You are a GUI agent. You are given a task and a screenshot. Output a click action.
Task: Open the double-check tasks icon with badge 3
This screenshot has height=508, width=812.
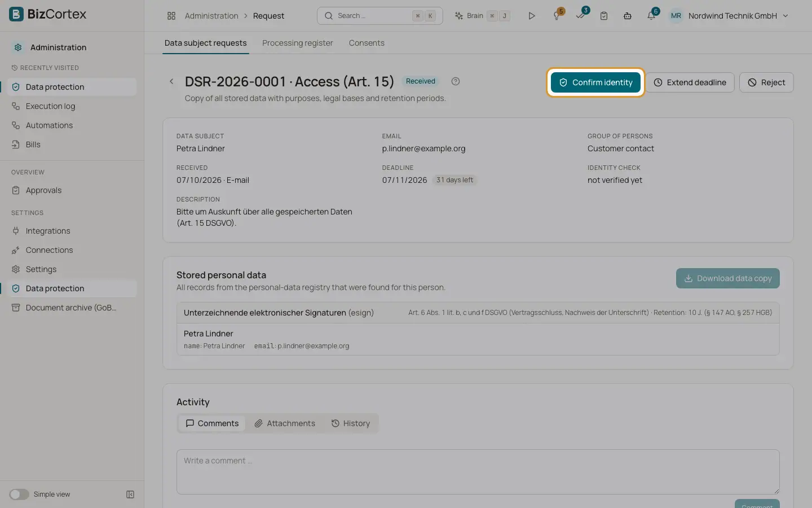pyautogui.click(x=581, y=15)
